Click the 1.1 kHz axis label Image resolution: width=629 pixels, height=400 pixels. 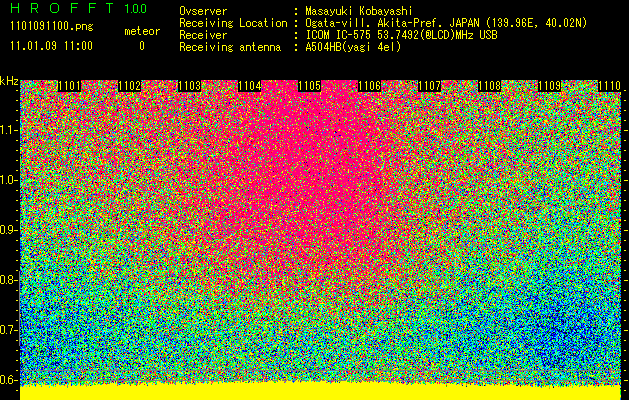pyautogui.click(x=7, y=130)
